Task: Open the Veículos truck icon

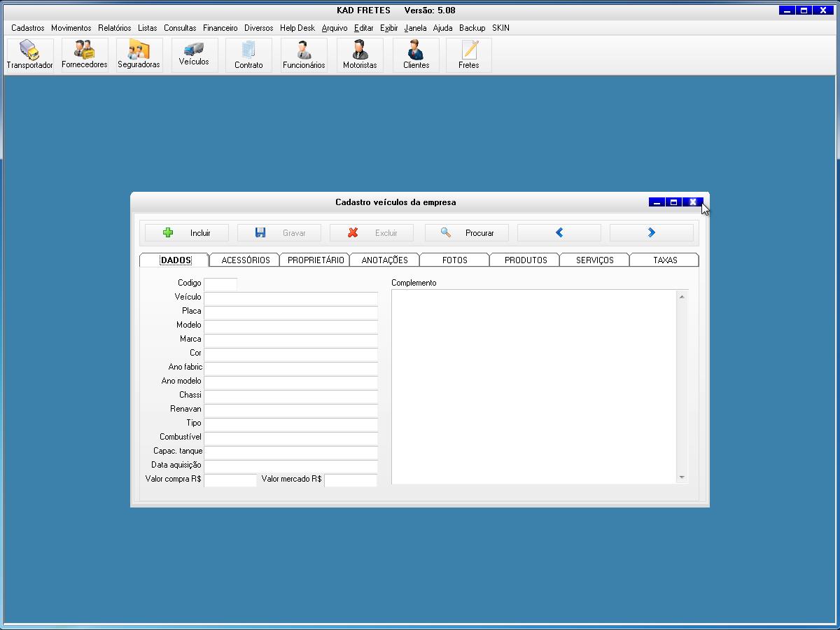Action: (194, 55)
